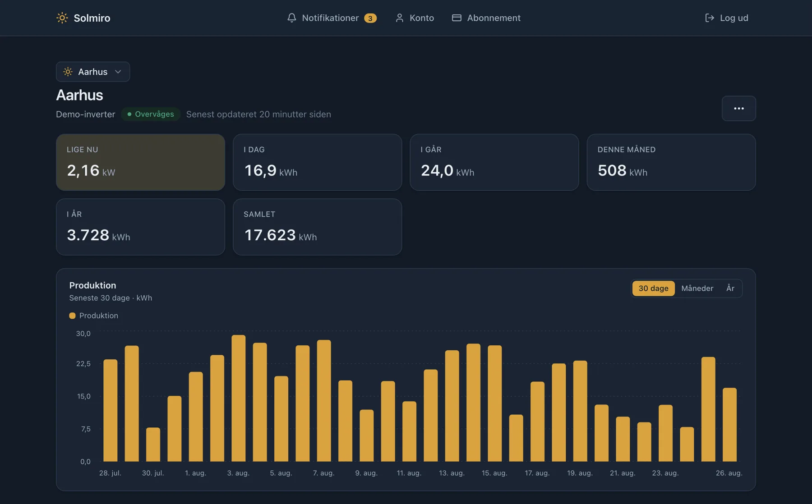
Task: Click the chart bar for 15. aug.
Action: [494, 403]
